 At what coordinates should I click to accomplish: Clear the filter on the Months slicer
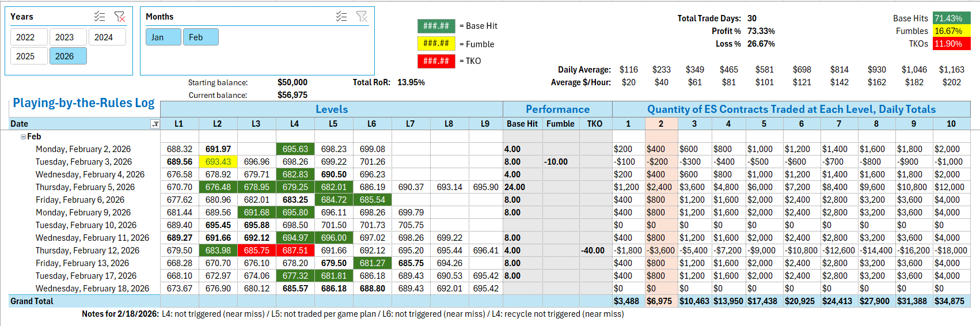click(362, 17)
